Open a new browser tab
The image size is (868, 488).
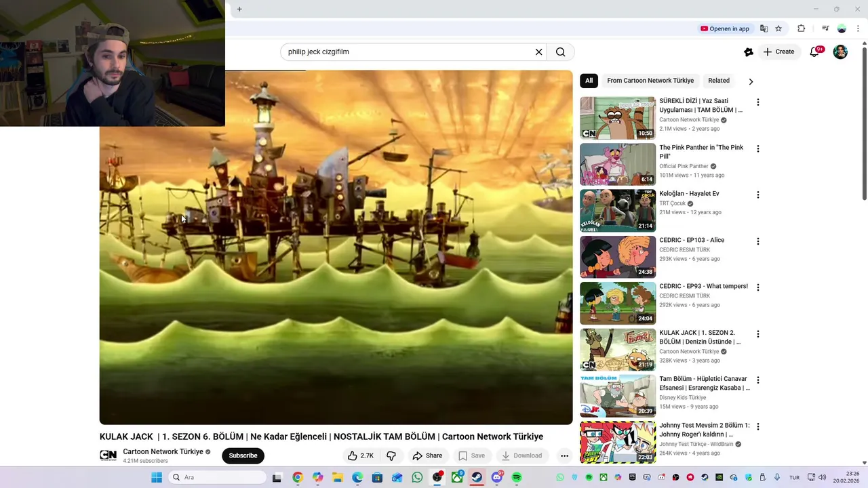239,9
